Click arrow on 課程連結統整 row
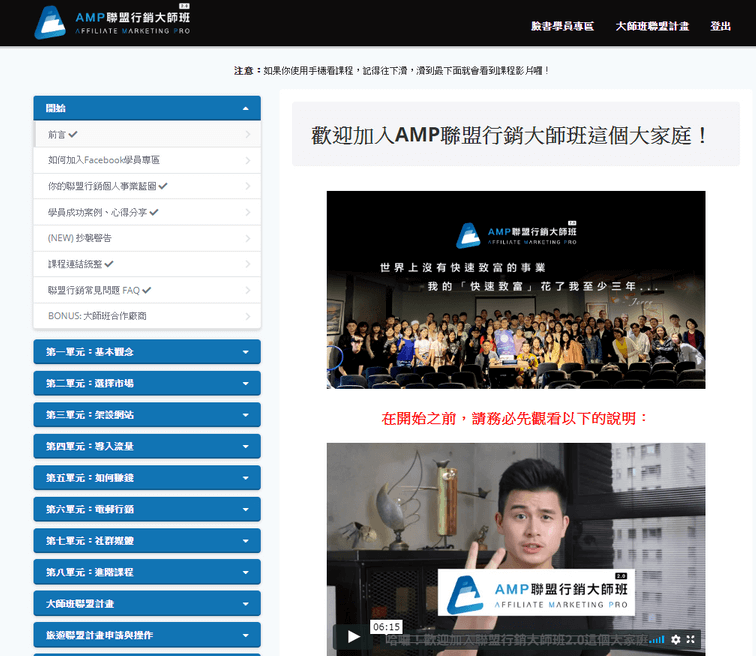Screen dimensions: 756x656 pyautogui.click(x=248, y=264)
